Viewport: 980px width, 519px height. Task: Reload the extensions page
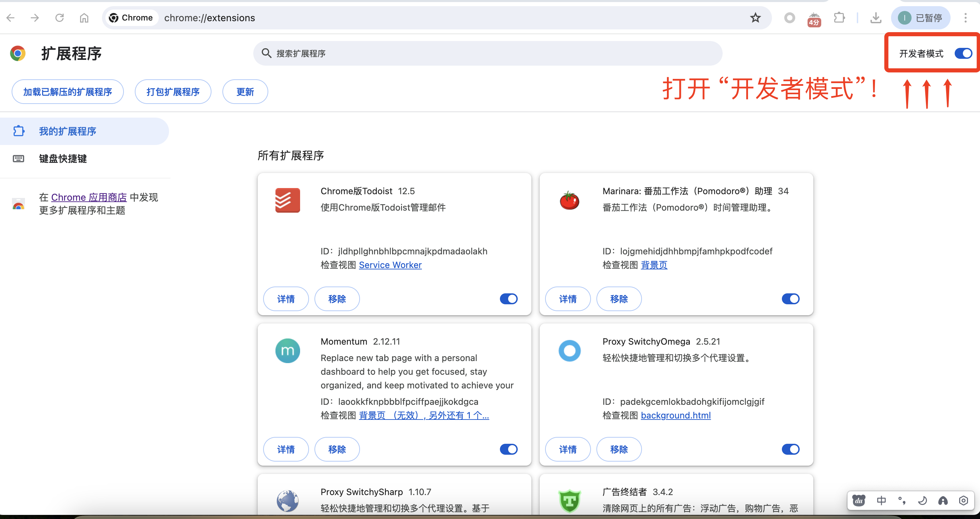coord(59,17)
